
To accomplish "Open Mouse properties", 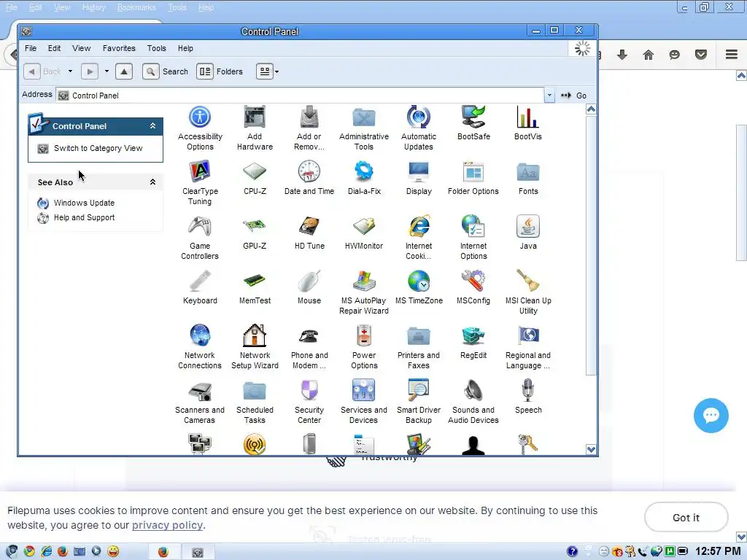I will coord(309,287).
